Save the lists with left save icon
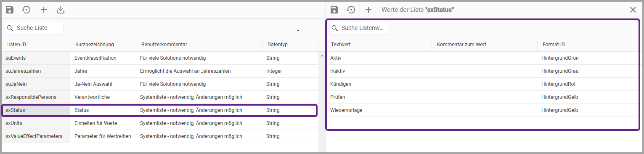Image resolution: width=644 pixels, height=154 pixels. (x=10, y=10)
